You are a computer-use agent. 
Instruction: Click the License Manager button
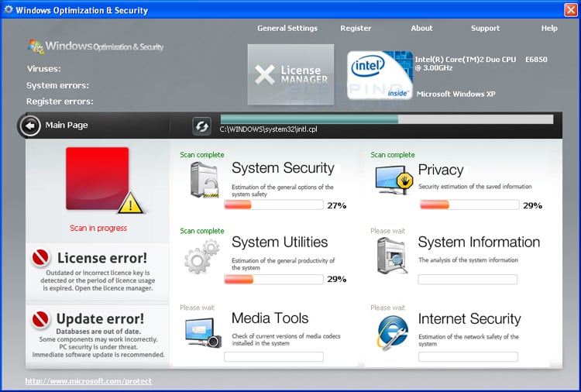pos(290,74)
